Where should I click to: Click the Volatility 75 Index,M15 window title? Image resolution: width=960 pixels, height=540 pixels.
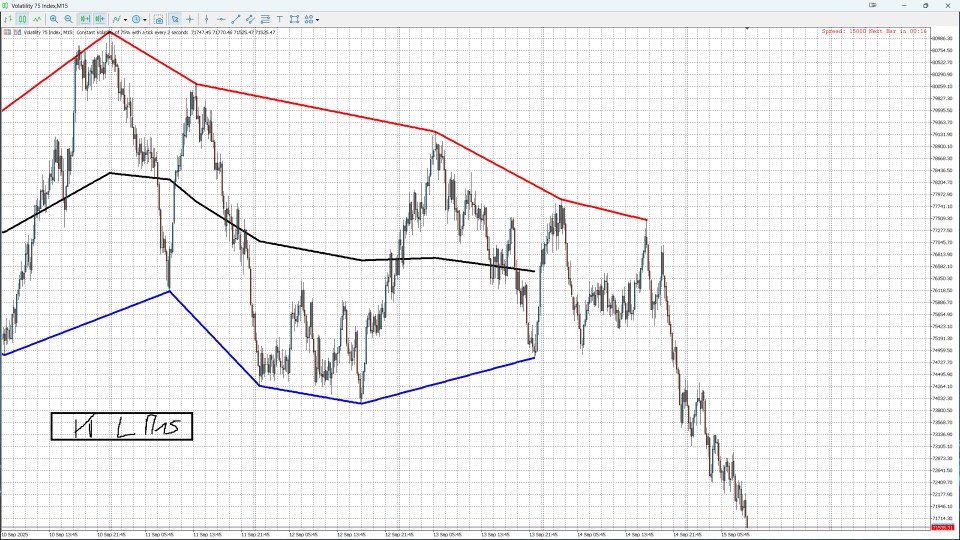click(40, 6)
